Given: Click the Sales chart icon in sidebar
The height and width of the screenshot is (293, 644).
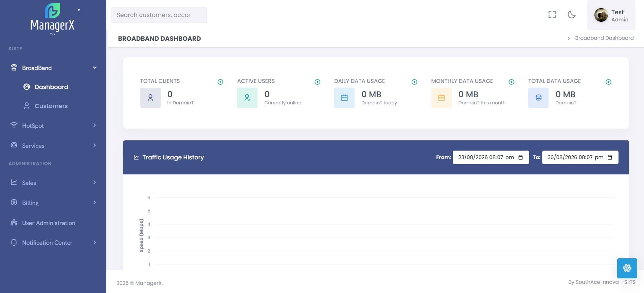Looking at the screenshot, I should tap(14, 182).
